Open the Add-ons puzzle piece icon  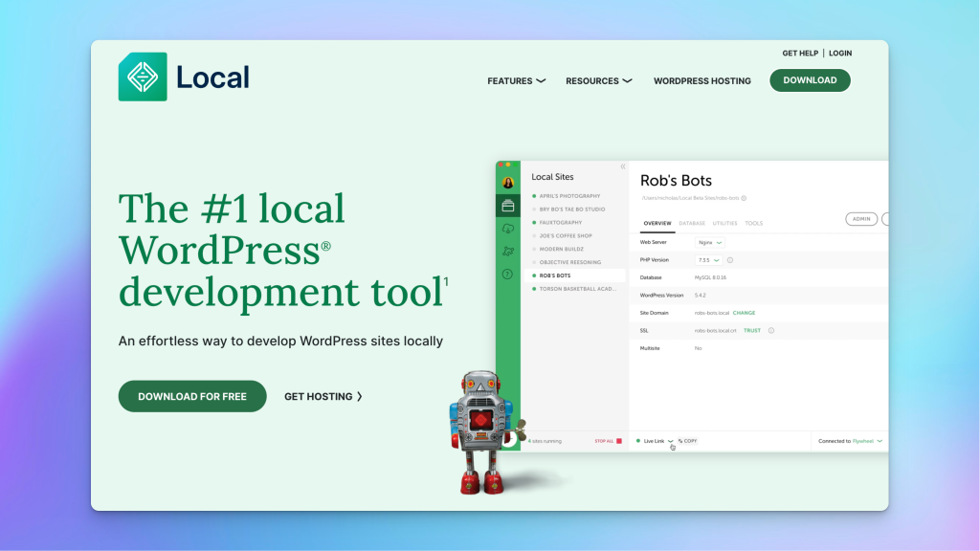508,252
